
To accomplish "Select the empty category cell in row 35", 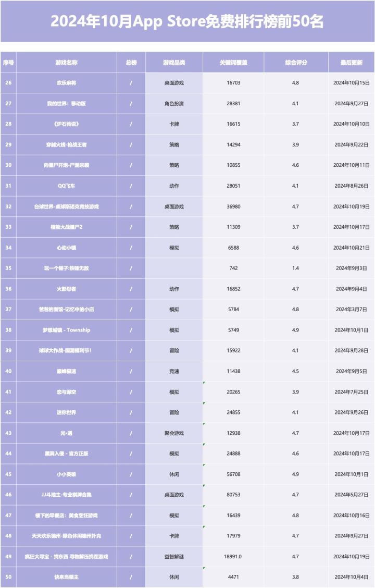I will [x=174, y=268].
